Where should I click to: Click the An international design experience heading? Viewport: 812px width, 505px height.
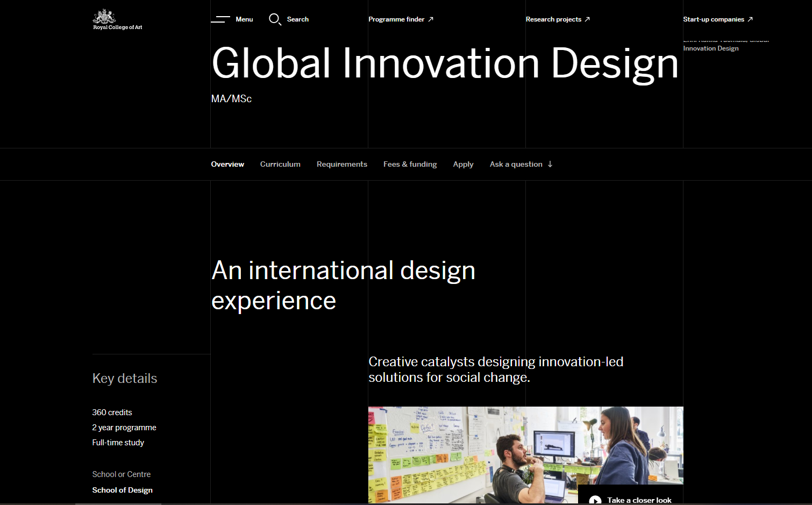pyautogui.click(x=343, y=286)
